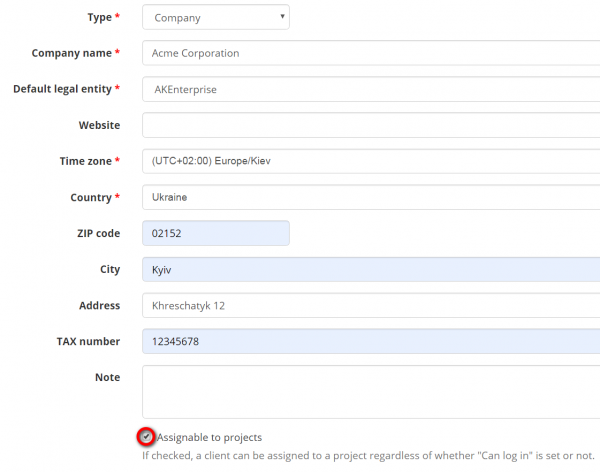The width and height of the screenshot is (600, 472).
Task: Click the Company name field containing Acme Corporation
Action: [370, 53]
